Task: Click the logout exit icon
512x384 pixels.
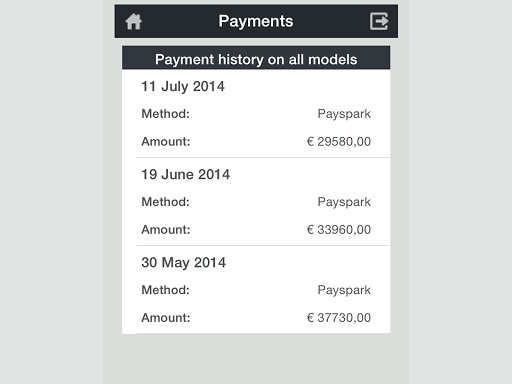Action: click(x=379, y=21)
